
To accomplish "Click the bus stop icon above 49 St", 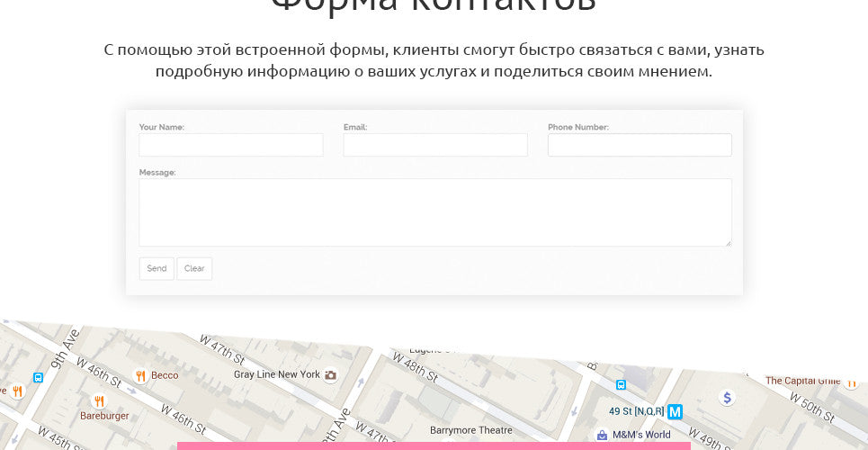I will [622, 384].
